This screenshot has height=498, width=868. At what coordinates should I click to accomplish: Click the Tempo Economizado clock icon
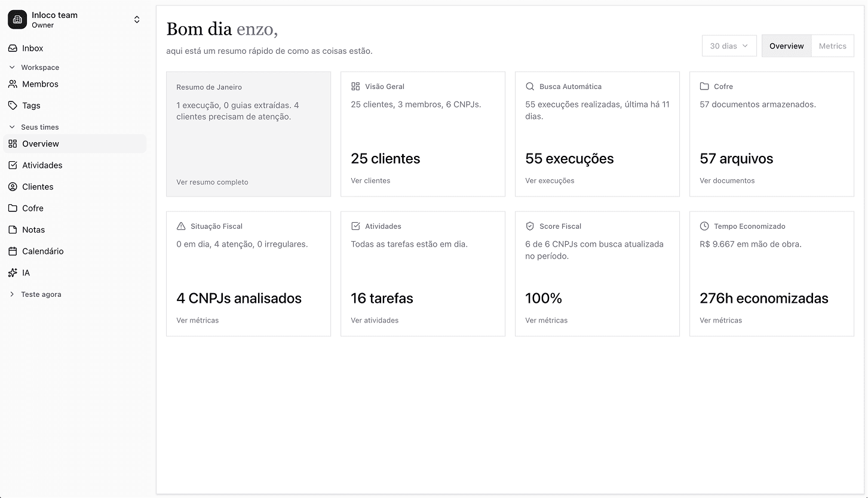point(704,226)
